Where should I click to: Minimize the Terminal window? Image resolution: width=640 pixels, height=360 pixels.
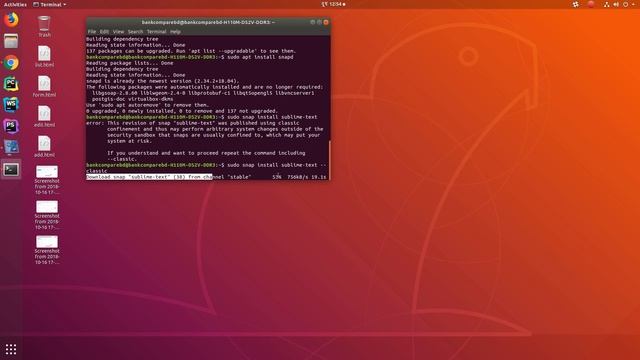pyautogui.click(x=313, y=22)
